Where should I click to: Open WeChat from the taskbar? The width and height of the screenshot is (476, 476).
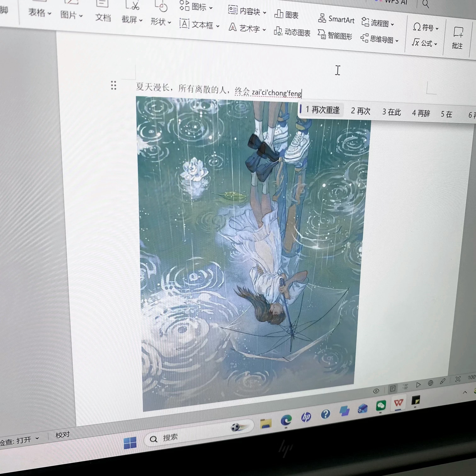(381, 405)
